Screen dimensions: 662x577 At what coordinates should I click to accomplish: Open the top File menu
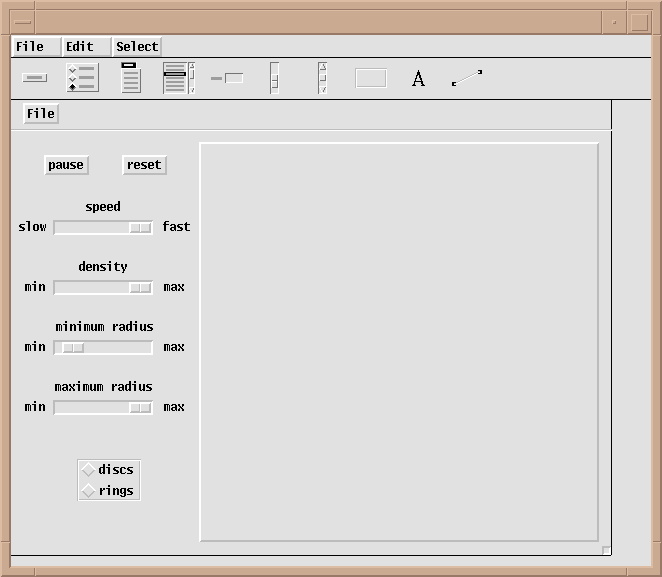click(x=30, y=46)
